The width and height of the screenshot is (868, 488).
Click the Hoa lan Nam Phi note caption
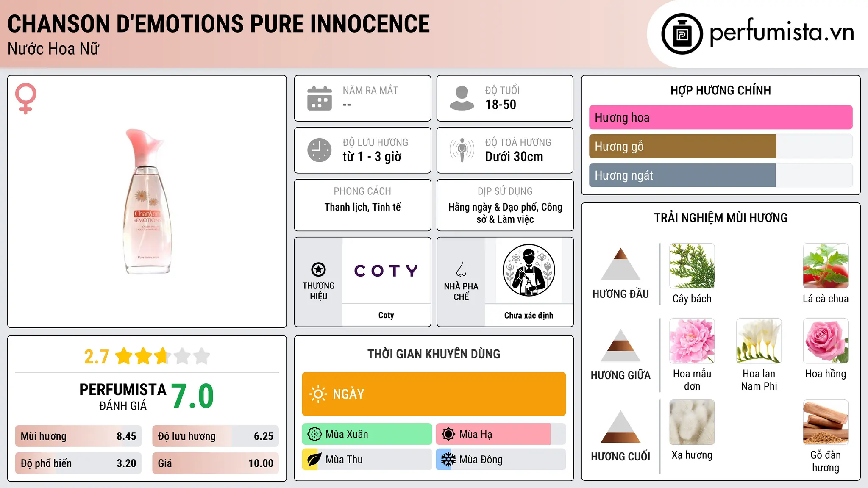pyautogui.click(x=759, y=380)
